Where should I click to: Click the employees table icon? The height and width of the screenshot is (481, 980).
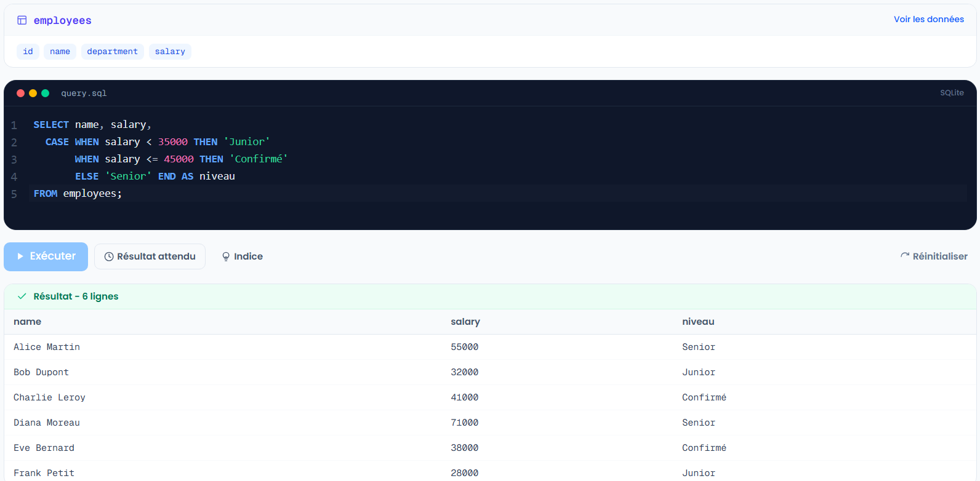point(22,20)
